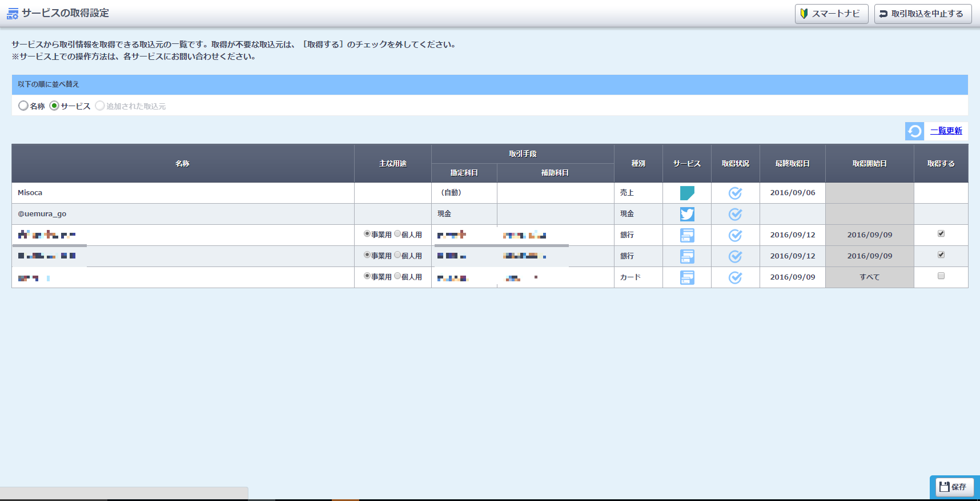980x501 pixels.
Task: Click 以下の順に並べ替え header bar
Action: tap(490, 84)
